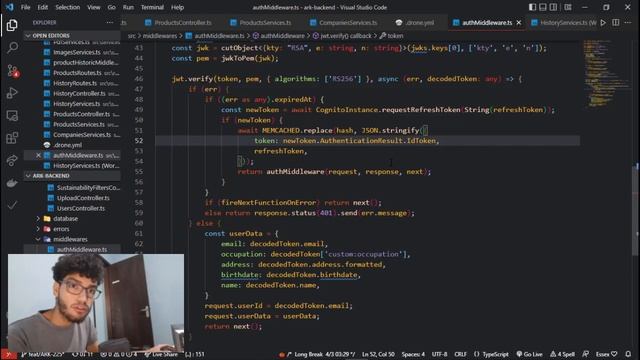Click sync changes indicator in the status bar

pos(82,354)
